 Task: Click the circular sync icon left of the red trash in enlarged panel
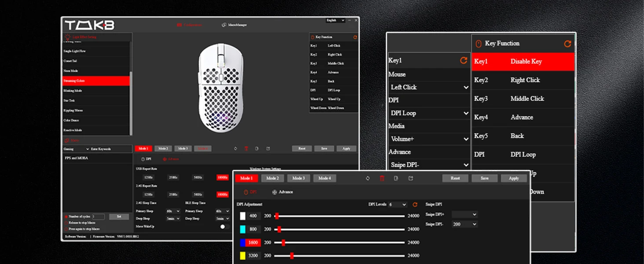(368, 178)
